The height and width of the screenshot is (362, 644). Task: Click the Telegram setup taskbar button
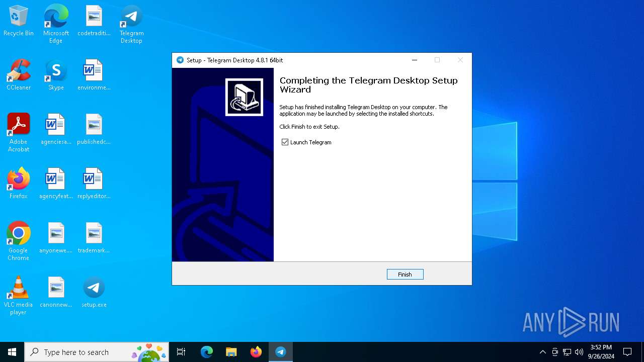coord(281,352)
